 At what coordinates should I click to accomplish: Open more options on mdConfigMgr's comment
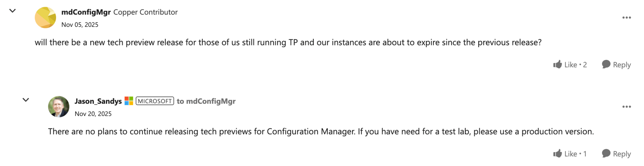tap(626, 17)
